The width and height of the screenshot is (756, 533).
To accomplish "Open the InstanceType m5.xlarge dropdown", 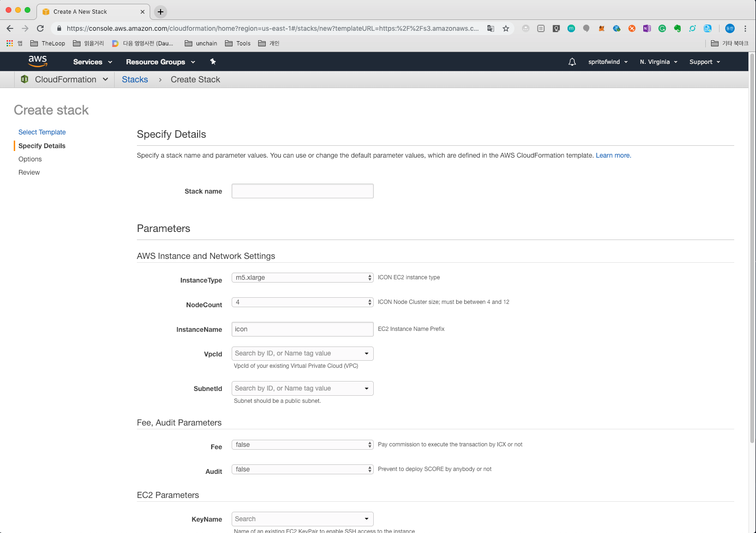I will tap(302, 277).
